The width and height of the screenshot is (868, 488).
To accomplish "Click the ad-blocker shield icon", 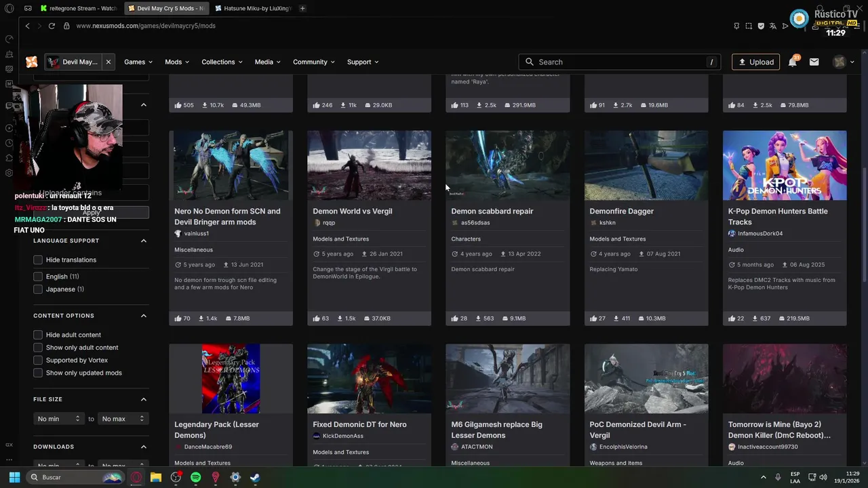I will point(761,26).
